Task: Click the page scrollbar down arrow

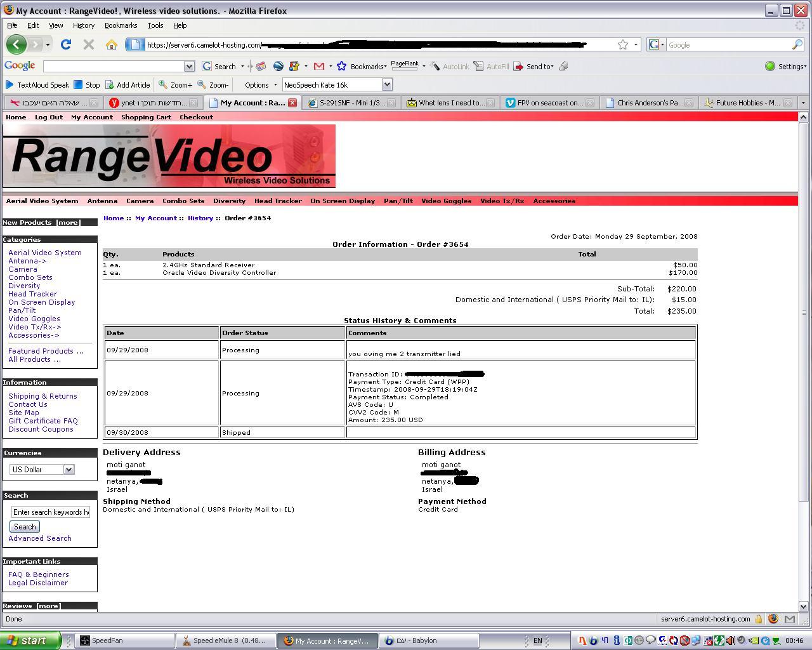Action: (x=803, y=606)
